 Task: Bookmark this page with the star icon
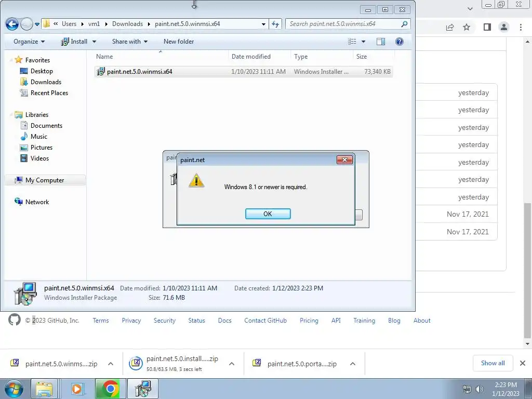tap(467, 27)
